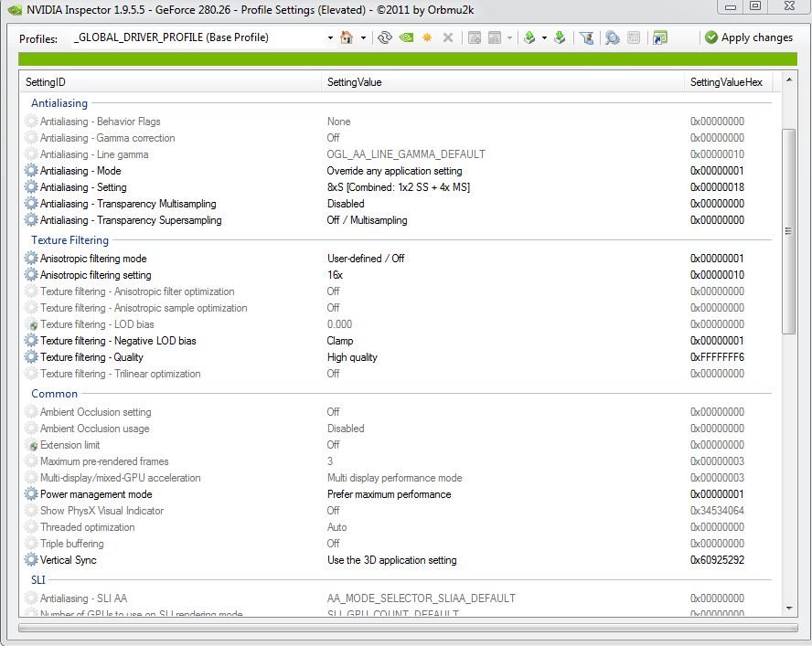Click the hex value 0x60925292

[717, 560]
